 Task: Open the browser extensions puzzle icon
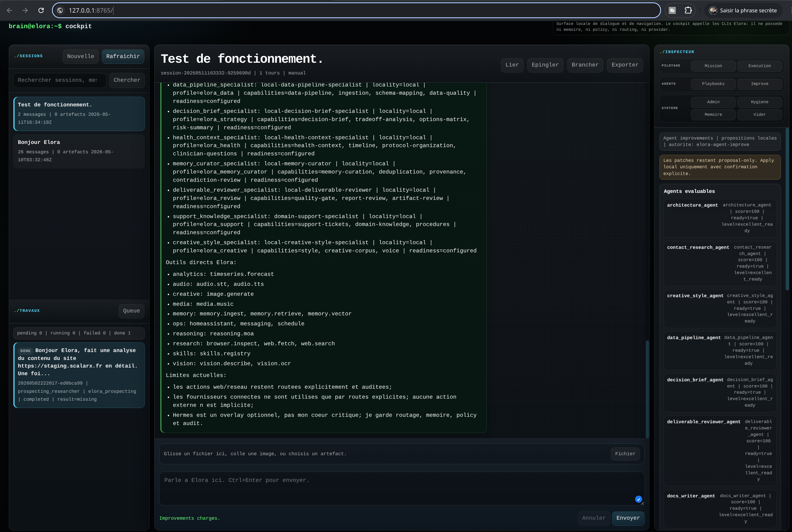pos(688,11)
